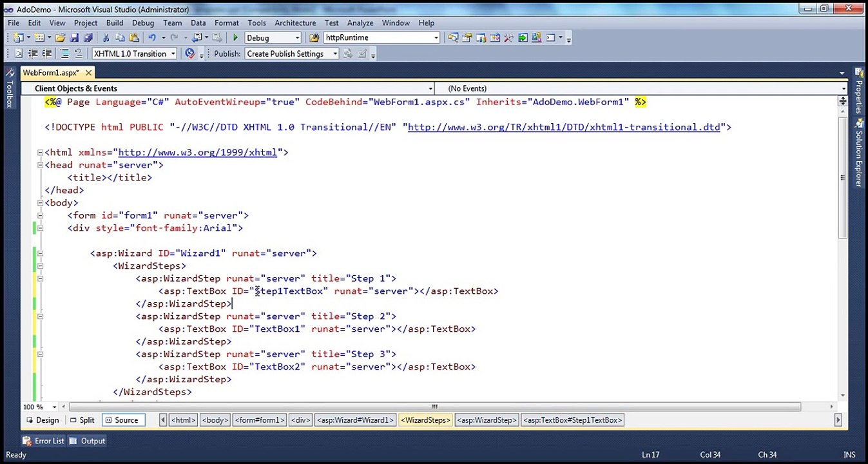Open the Format menu

coord(227,23)
